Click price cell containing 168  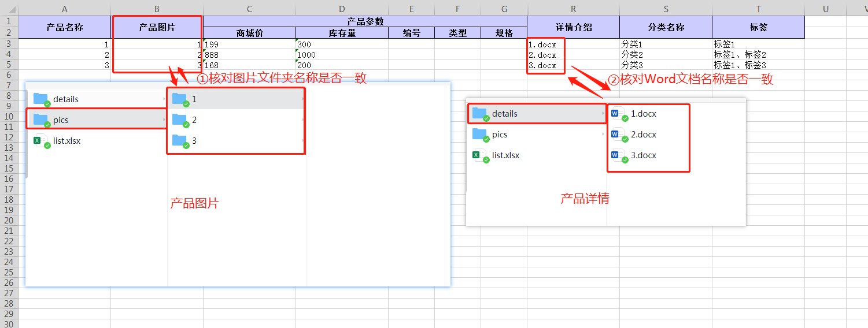click(249, 65)
